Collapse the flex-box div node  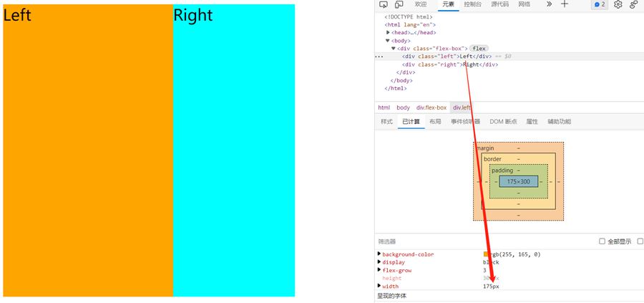(x=394, y=48)
